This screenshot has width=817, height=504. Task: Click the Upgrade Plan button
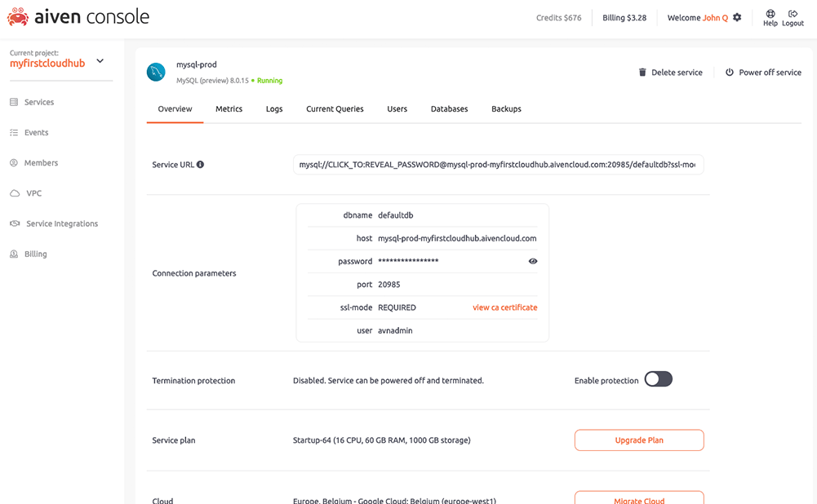tap(639, 440)
